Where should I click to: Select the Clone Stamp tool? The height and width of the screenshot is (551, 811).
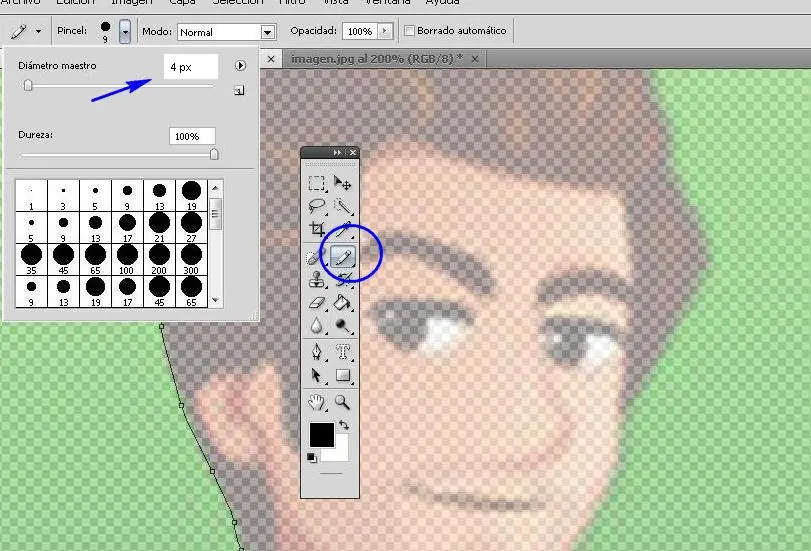317,279
